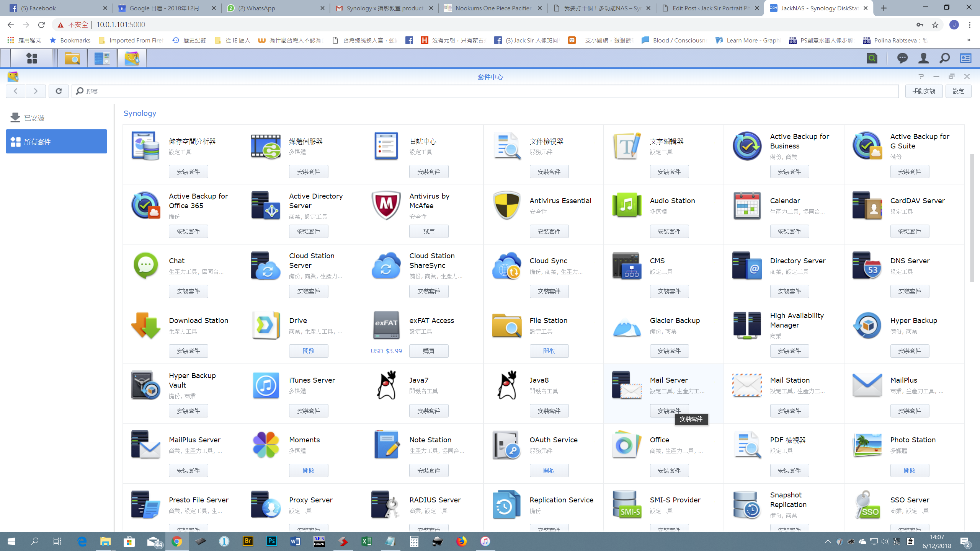Click the Cloud Sync package icon
This screenshot has height=551, width=980.
506,266
